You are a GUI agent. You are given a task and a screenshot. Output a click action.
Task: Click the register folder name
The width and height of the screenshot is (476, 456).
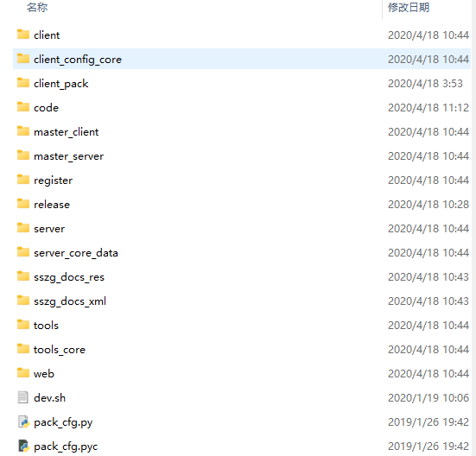click(53, 180)
